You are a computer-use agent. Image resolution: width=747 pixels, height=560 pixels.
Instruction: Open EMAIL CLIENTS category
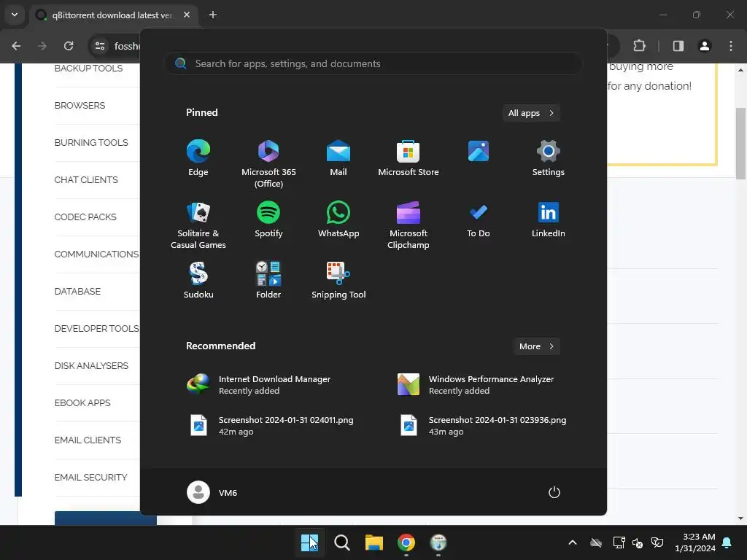(x=88, y=440)
